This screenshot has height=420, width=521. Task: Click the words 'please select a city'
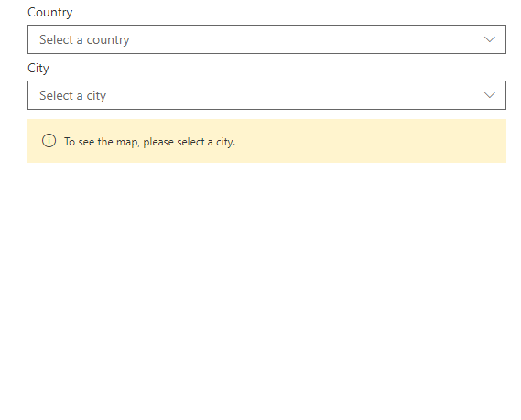189,142
